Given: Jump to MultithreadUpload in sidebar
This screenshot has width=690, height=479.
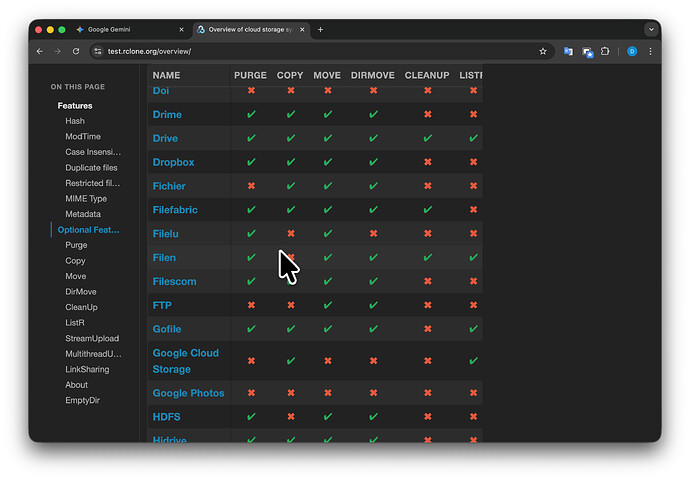Looking at the screenshot, I should pyautogui.click(x=93, y=354).
